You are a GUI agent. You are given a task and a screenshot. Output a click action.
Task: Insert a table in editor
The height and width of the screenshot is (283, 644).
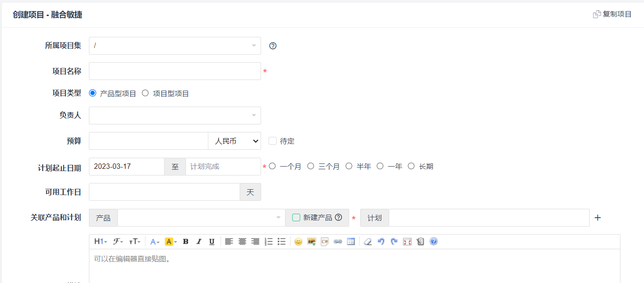tap(351, 242)
